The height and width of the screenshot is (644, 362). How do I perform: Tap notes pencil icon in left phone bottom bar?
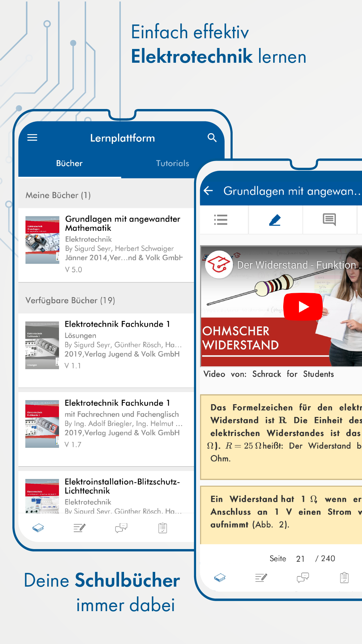point(79,528)
